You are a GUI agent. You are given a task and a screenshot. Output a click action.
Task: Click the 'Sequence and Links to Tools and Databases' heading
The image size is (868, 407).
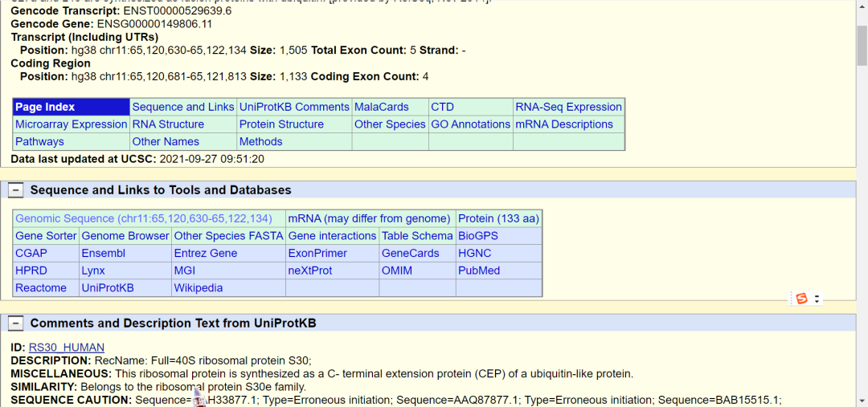pos(161,190)
